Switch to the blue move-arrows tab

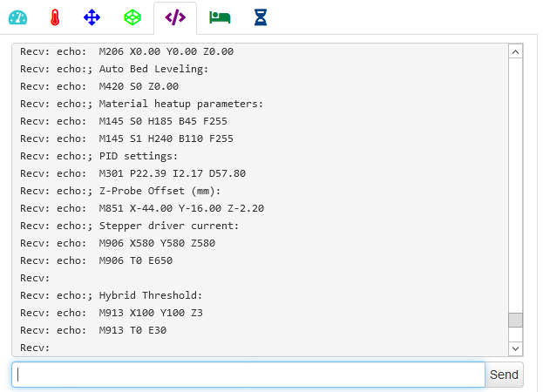pos(92,17)
